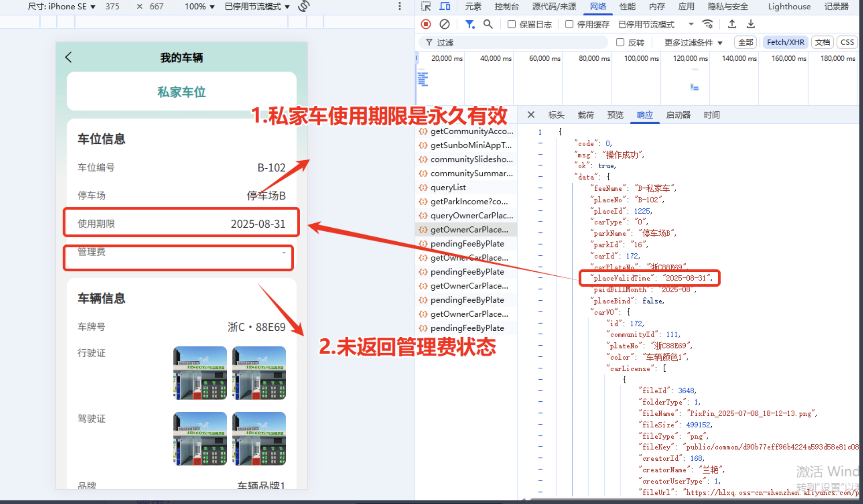Viewport: 863px width, 504px height.
Task: Check the 反转 filter checkbox
Action: pos(620,42)
